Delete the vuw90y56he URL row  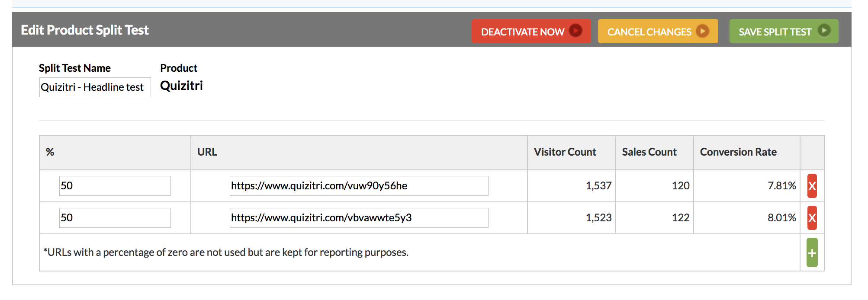pyautogui.click(x=812, y=186)
